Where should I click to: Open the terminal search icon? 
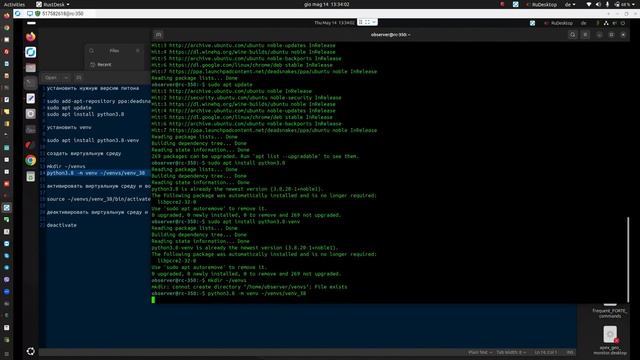573,35
